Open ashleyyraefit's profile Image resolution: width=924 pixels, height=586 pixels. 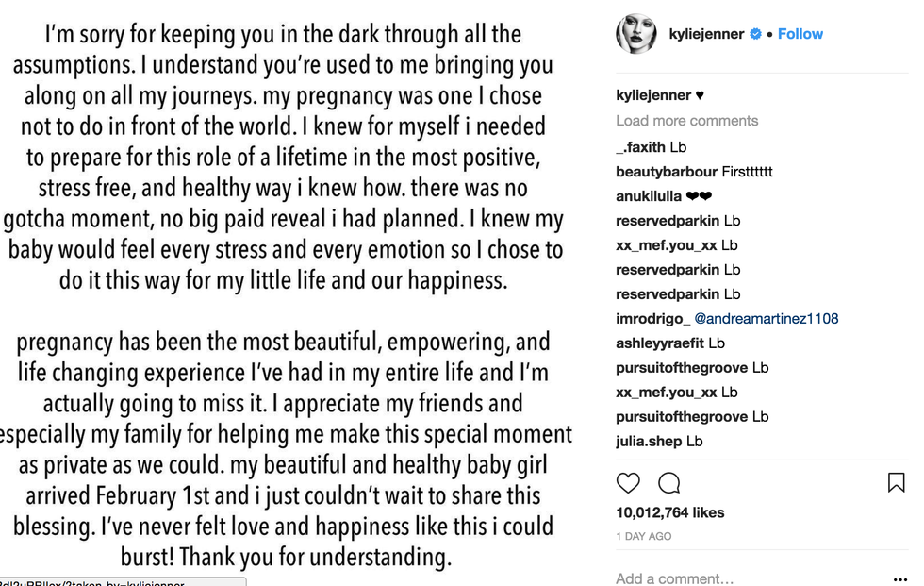(660, 343)
